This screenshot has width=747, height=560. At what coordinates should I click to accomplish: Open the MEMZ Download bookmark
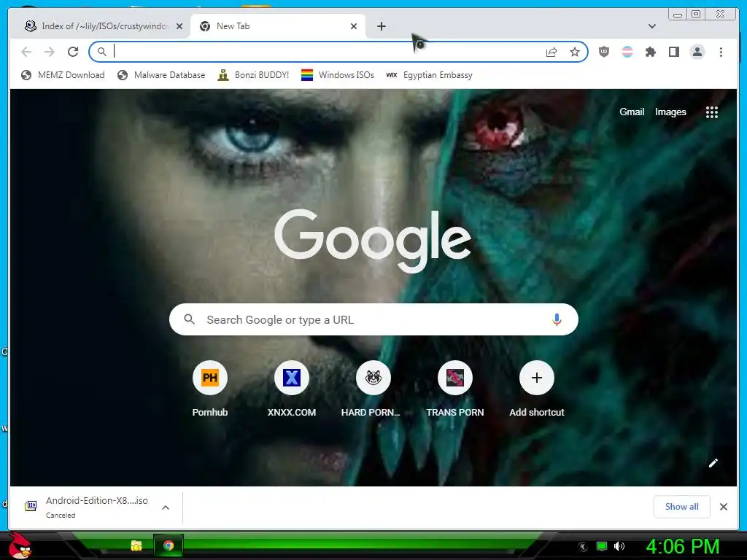click(63, 75)
